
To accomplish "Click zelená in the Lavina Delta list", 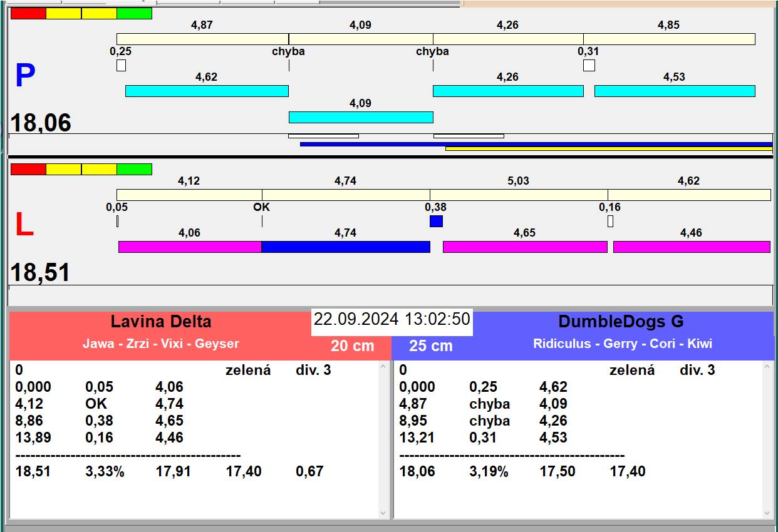I will click(248, 370).
